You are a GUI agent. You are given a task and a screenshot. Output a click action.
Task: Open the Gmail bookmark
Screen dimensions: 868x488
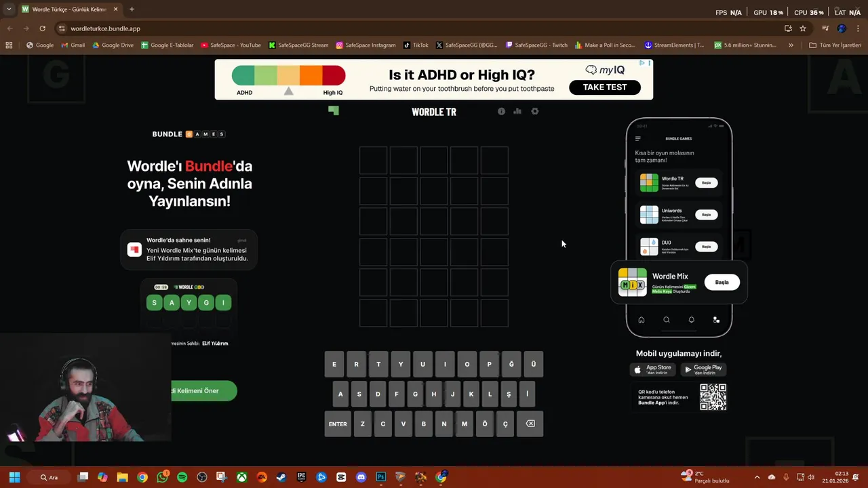click(x=73, y=45)
